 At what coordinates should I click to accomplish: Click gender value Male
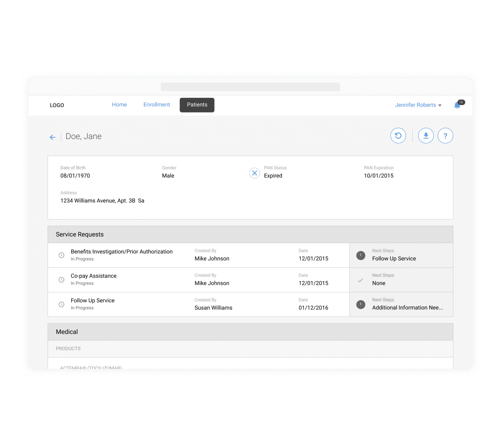click(168, 176)
